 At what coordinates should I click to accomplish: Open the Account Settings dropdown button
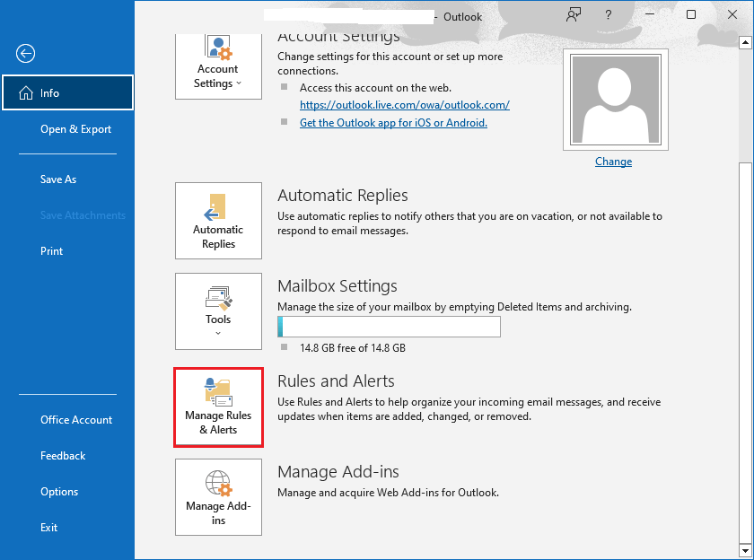click(x=218, y=66)
